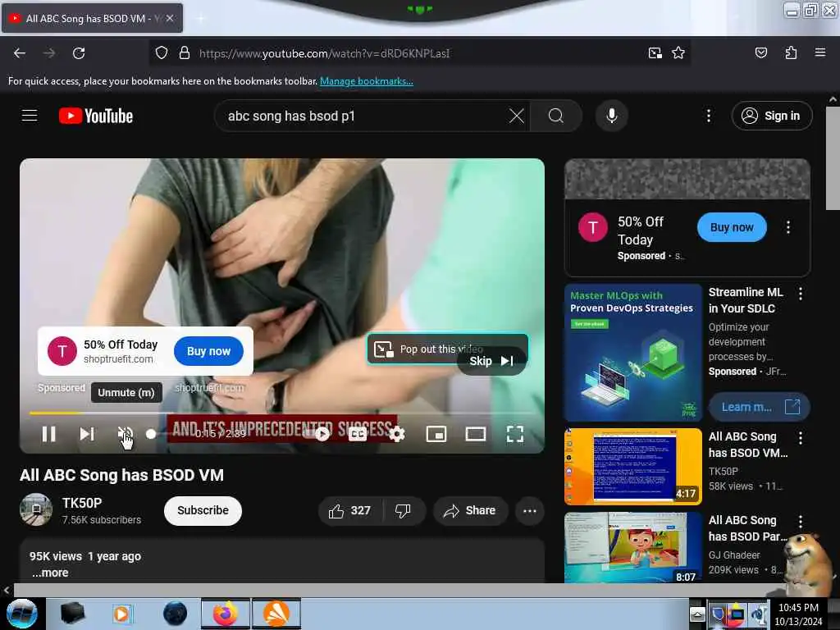Open the Firefox taskbar icon
This screenshot has width=840, height=630.
tap(226, 614)
